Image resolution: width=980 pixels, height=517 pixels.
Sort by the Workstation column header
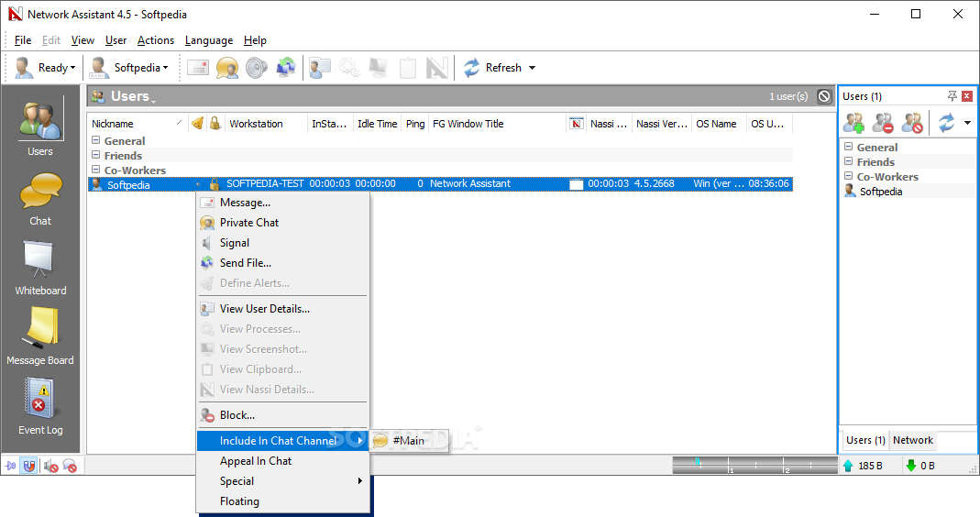(x=266, y=124)
